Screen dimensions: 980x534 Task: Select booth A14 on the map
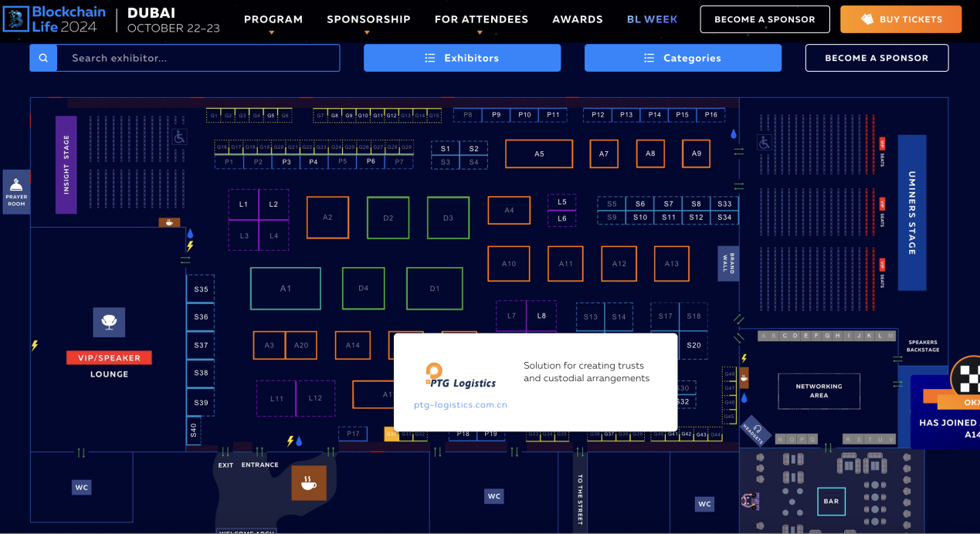click(353, 345)
